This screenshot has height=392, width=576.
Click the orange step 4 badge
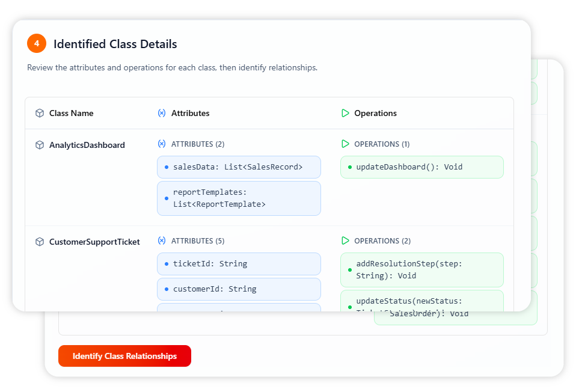[37, 44]
